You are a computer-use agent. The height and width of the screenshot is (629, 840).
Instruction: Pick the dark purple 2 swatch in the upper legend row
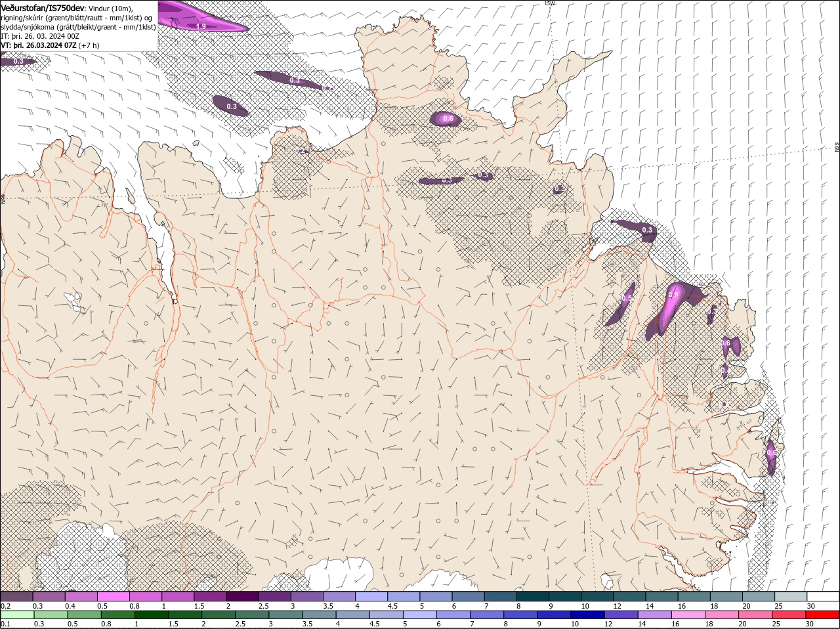(241, 596)
